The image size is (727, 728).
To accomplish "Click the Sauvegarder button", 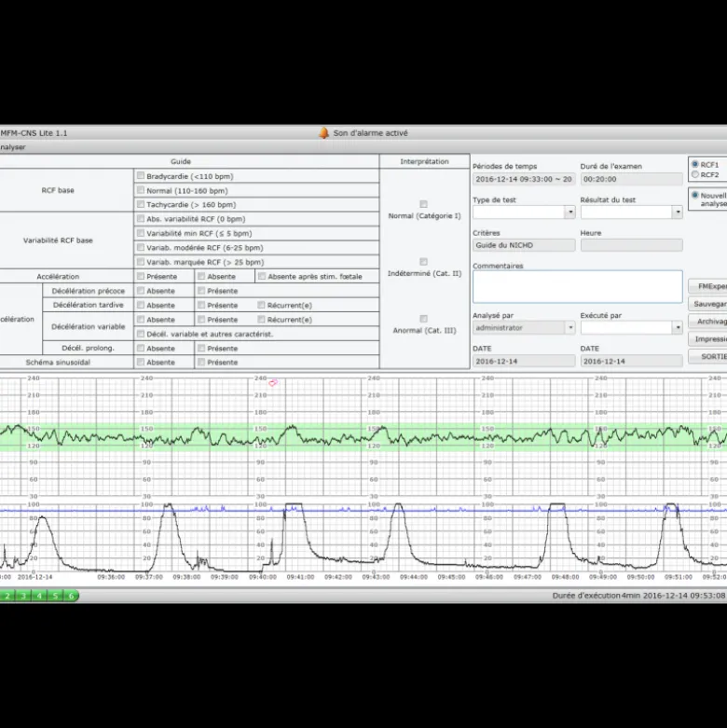I will pos(707,304).
